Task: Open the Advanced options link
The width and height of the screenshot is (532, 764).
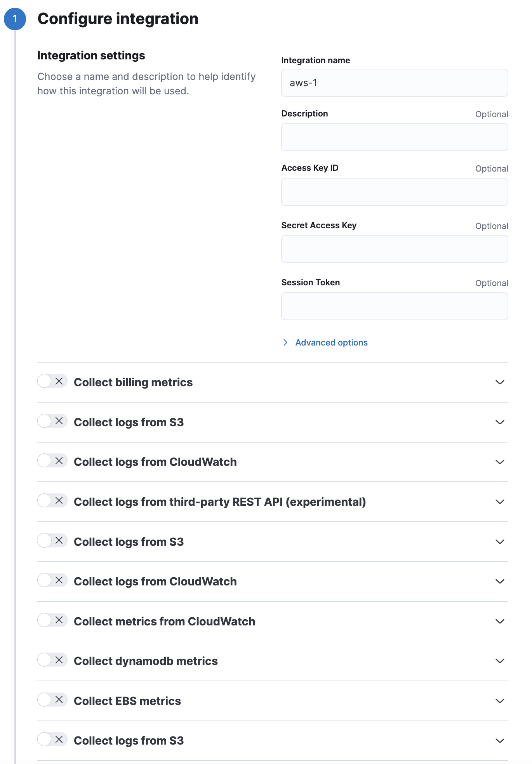Action: coord(331,342)
